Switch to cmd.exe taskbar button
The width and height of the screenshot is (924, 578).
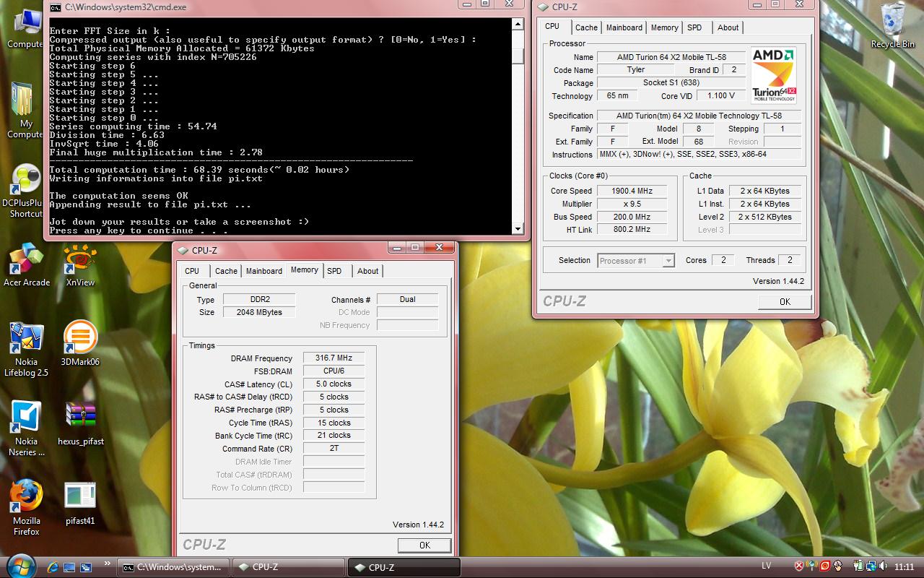pyautogui.click(x=173, y=567)
